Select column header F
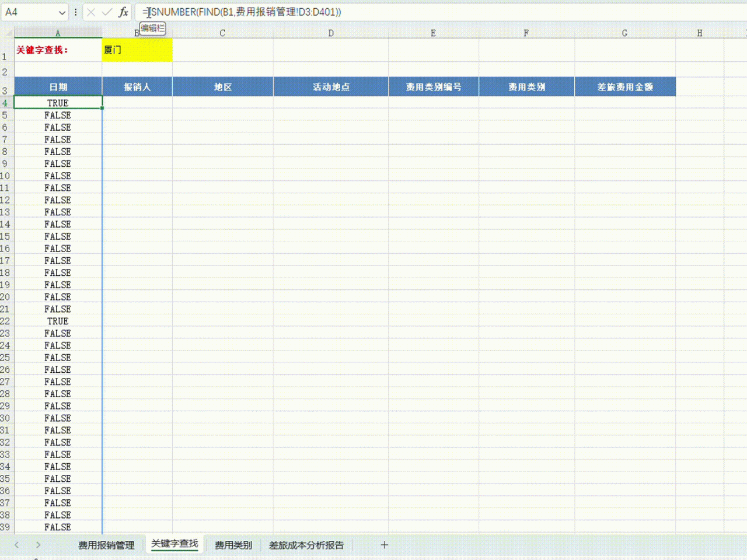The height and width of the screenshot is (560, 747). coord(526,33)
